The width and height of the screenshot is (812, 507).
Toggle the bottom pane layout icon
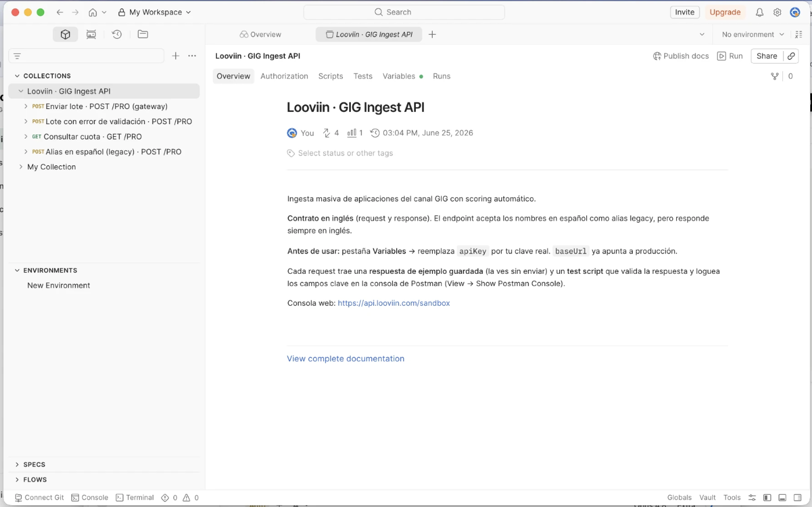pyautogui.click(x=782, y=498)
